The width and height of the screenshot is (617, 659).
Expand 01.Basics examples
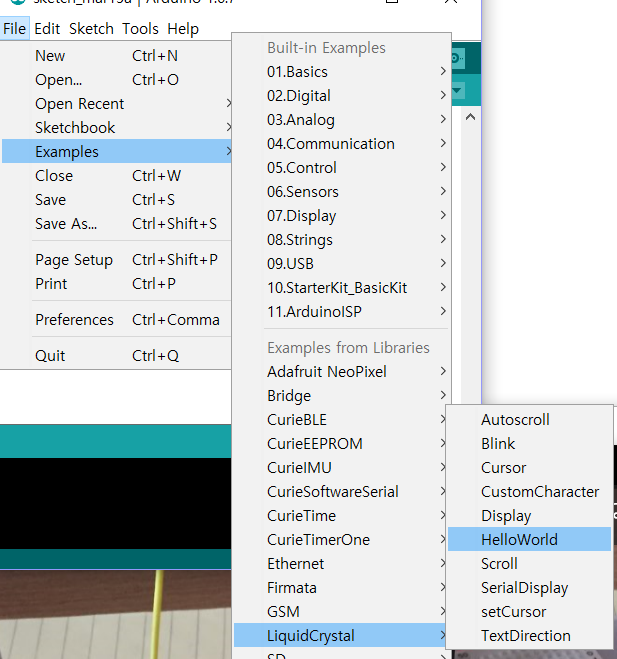tap(341, 71)
